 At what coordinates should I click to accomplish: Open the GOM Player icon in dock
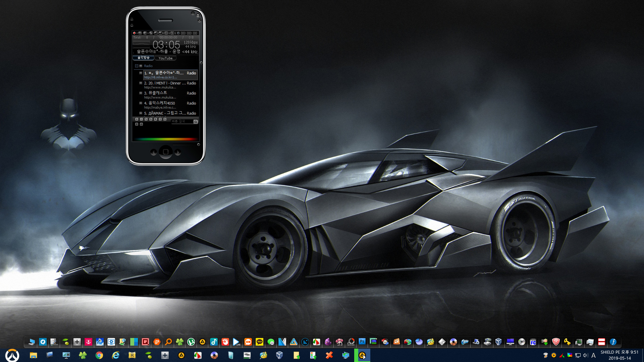tap(225, 342)
